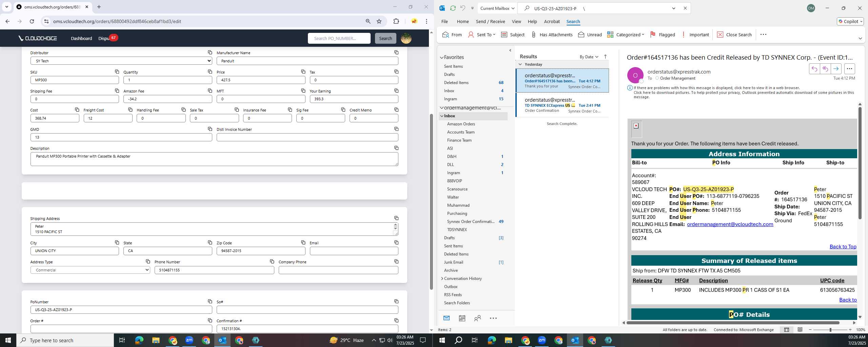Open Outlook calendar view icon
Image resolution: width=868 pixels, height=347 pixels.
(x=462, y=318)
